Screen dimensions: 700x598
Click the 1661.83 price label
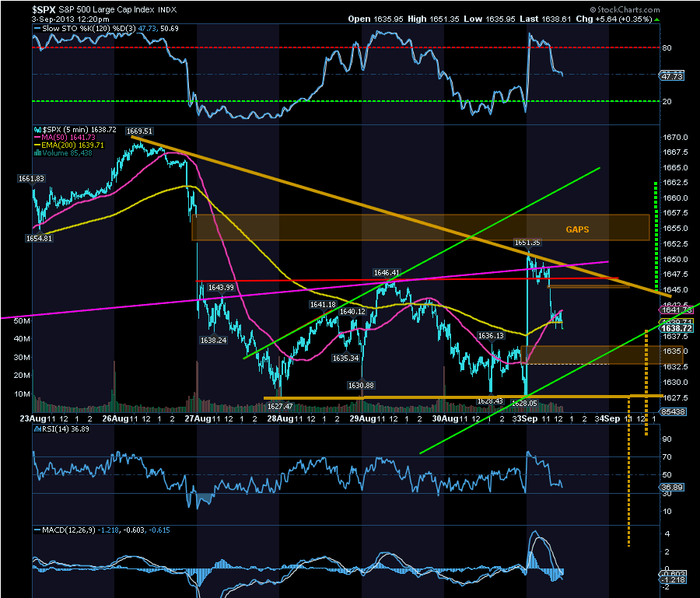tap(31, 179)
